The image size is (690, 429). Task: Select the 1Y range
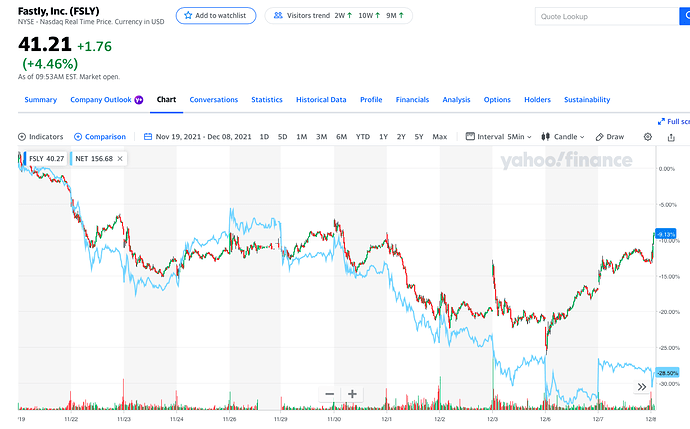tap(383, 137)
